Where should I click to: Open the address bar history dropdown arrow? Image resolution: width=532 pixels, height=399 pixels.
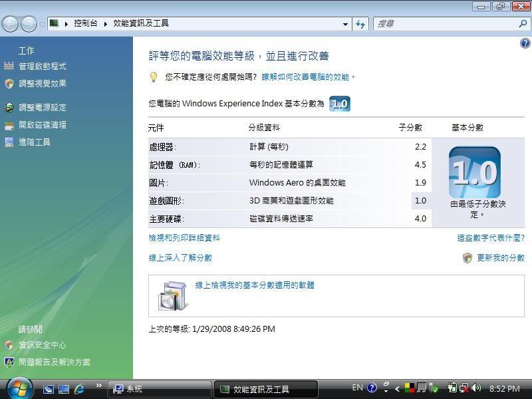click(345, 23)
